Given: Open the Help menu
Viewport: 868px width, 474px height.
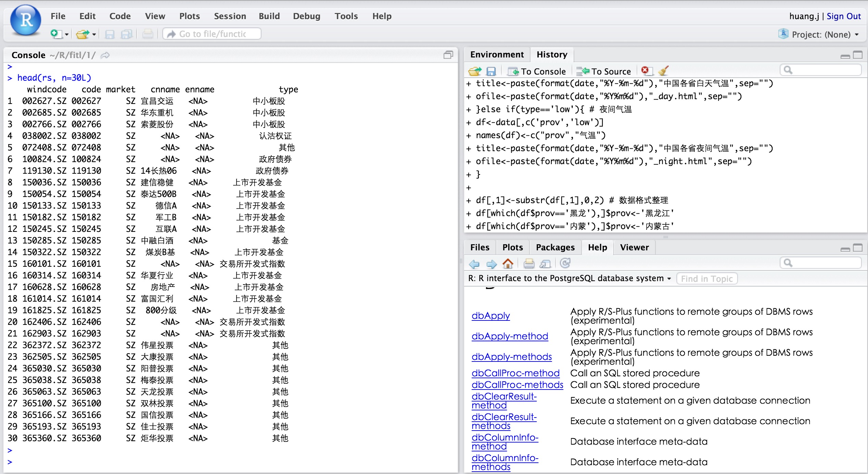Looking at the screenshot, I should (382, 16).
